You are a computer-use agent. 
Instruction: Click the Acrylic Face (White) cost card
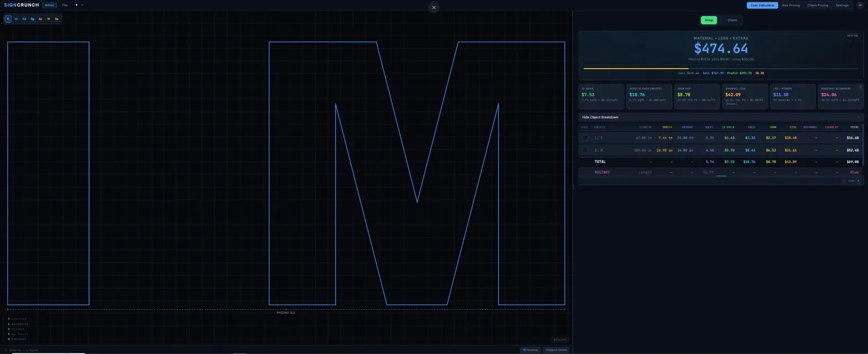[649, 96]
